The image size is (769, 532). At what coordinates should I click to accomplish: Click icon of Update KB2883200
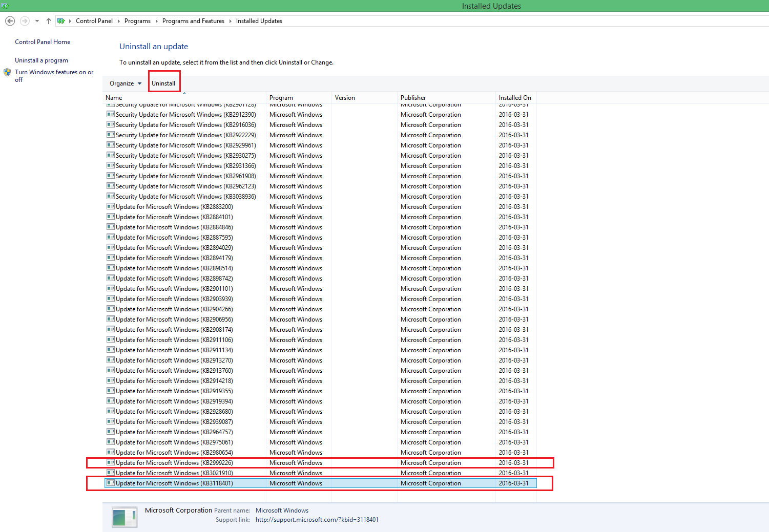(x=110, y=206)
